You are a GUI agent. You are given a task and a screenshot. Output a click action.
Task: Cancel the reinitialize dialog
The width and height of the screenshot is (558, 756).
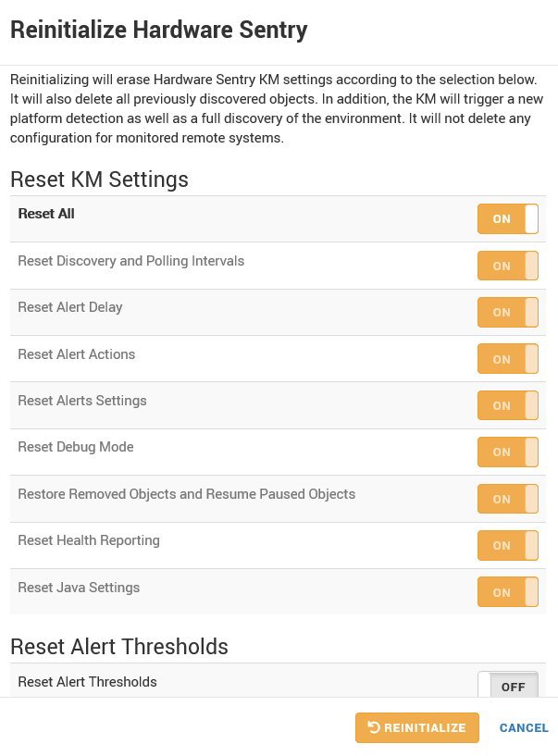(524, 728)
